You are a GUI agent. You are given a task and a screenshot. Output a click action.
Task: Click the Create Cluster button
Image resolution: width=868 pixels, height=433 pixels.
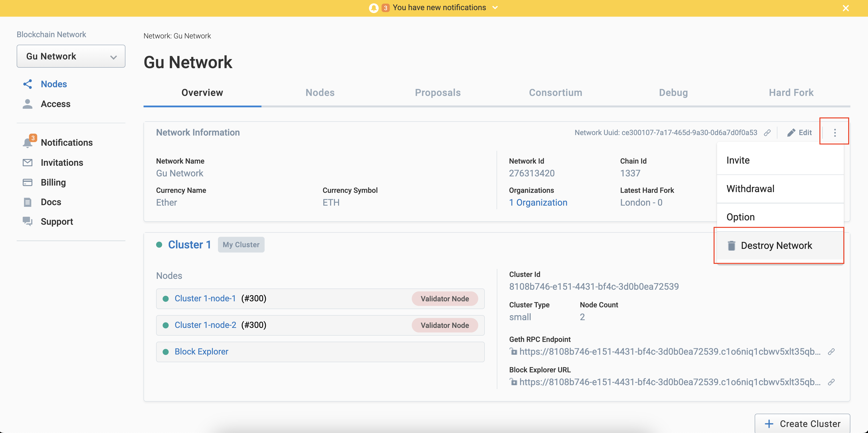[x=802, y=424]
